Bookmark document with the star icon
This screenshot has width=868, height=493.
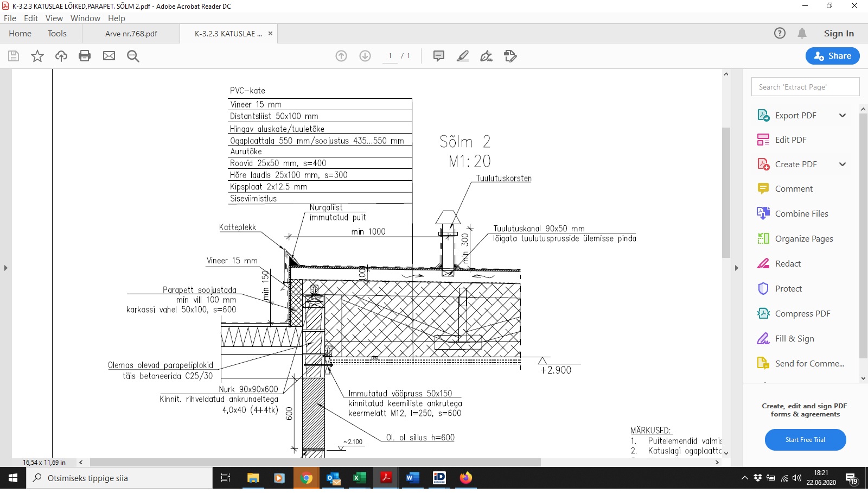[37, 56]
